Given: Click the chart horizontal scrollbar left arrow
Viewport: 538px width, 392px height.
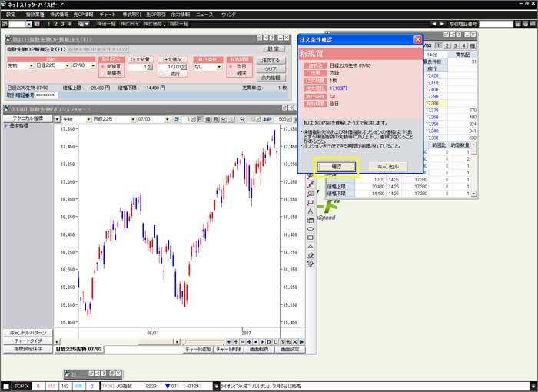Looking at the screenshot, I should (57, 341).
